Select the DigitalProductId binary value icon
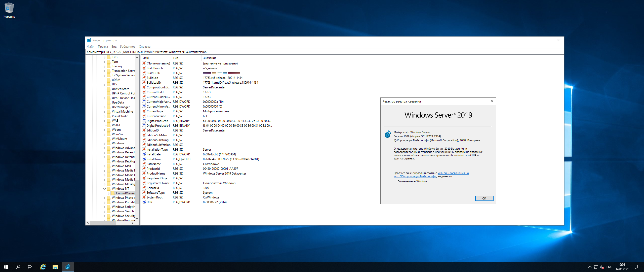Viewport: 644px width, 272px height. 144,121
